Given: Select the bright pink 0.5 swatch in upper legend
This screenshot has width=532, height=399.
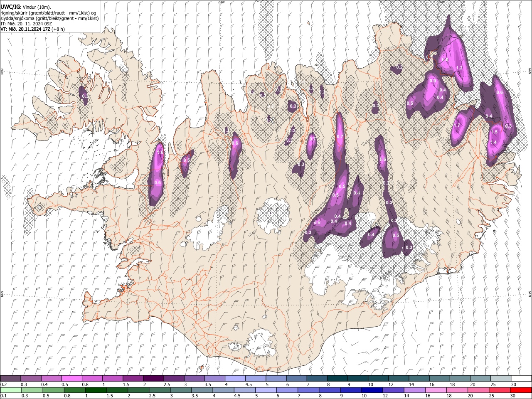Looking at the screenshot, I should (71, 378).
